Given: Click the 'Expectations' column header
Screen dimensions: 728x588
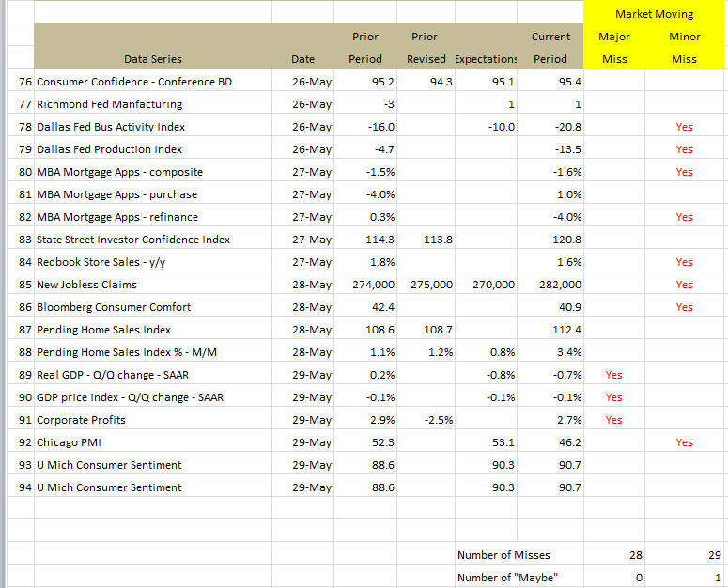Looking at the screenshot, I should pos(486,59).
